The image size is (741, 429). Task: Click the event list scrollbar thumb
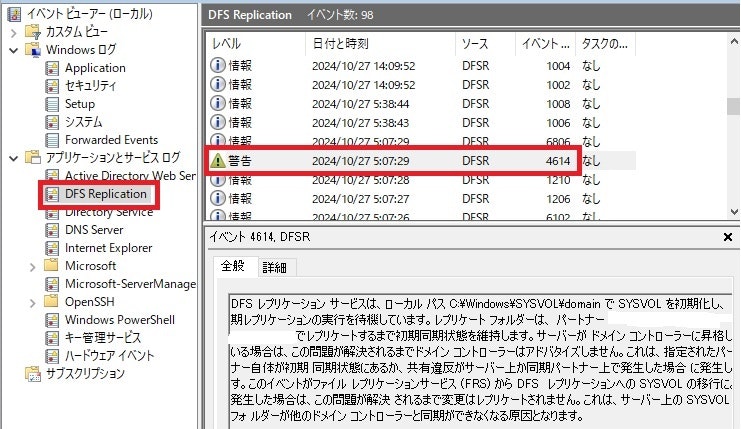[x=733, y=106]
